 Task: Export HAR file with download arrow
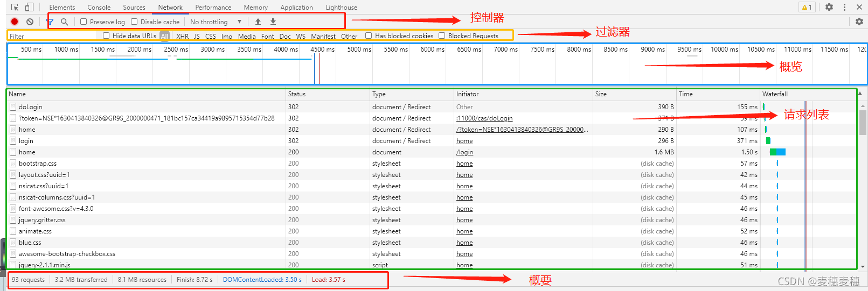pyautogui.click(x=273, y=22)
